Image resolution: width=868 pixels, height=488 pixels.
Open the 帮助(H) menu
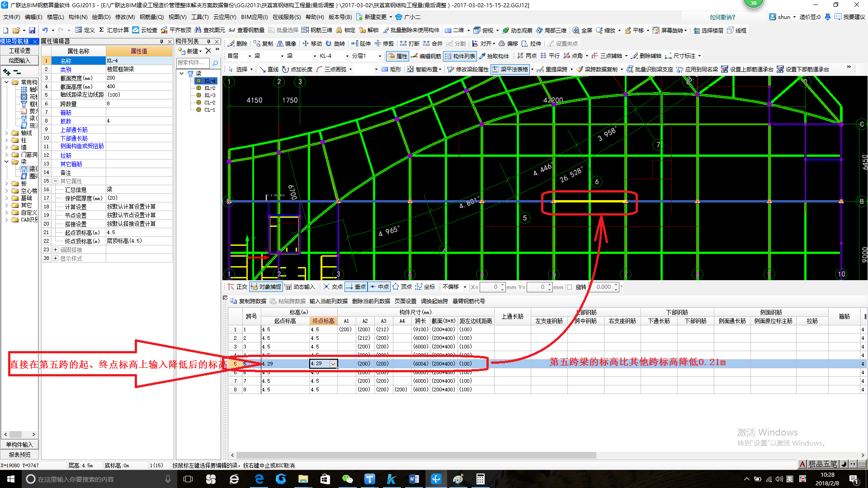point(315,17)
